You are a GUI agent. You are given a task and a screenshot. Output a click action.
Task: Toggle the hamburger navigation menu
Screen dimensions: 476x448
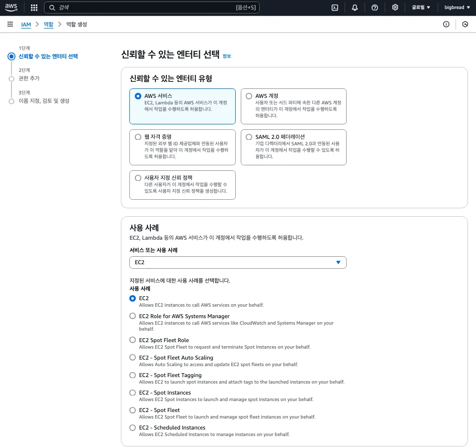coord(10,24)
